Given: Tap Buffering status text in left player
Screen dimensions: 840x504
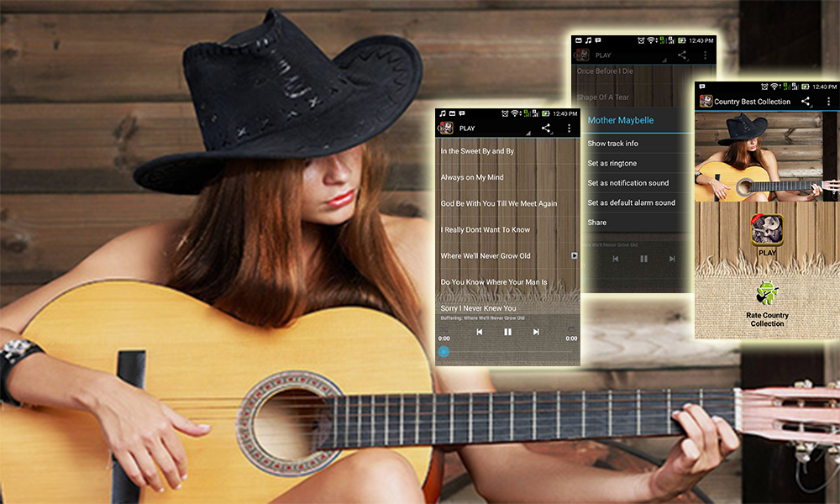Looking at the screenshot, I should 483,318.
